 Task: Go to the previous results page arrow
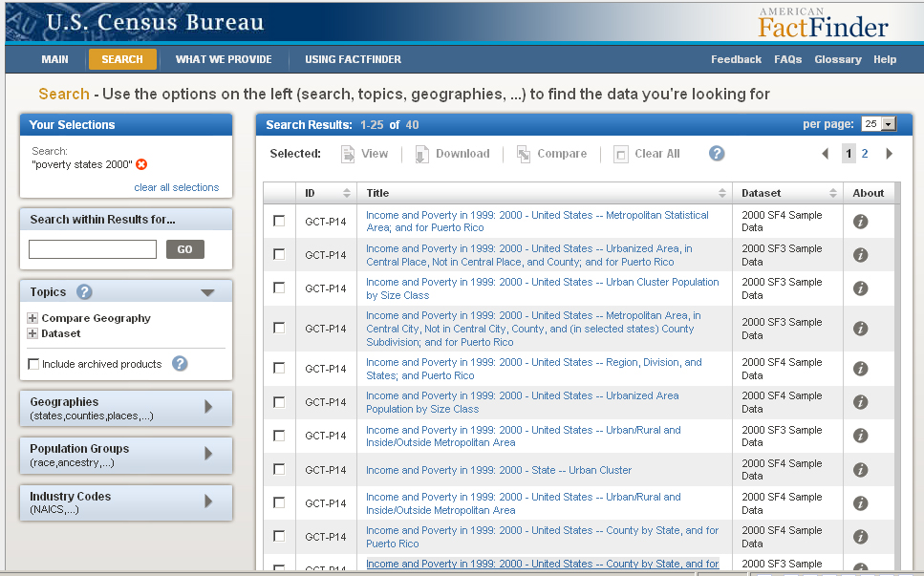tap(826, 154)
